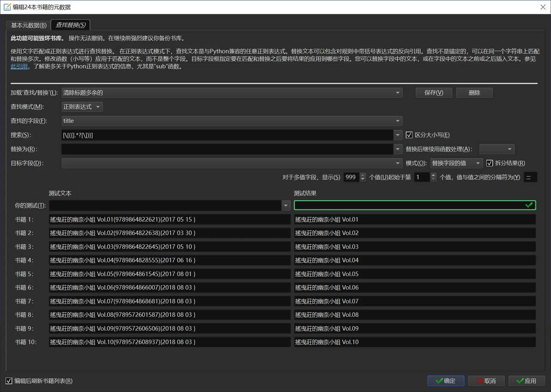Increase the 显示 999 values spinner

[x=363, y=175]
